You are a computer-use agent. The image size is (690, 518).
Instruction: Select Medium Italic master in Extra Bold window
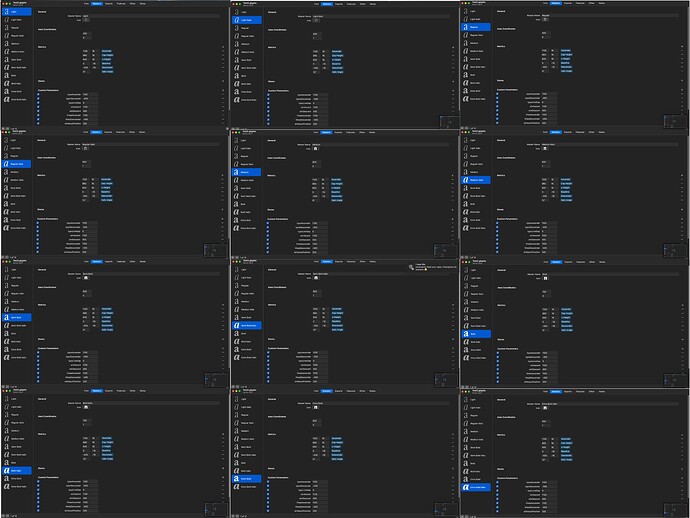tap(237, 438)
